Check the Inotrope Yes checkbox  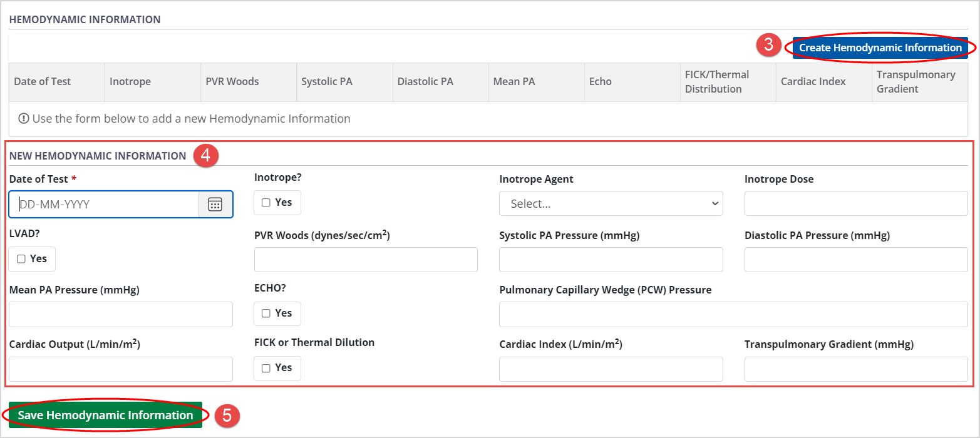pyautogui.click(x=266, y=203)
